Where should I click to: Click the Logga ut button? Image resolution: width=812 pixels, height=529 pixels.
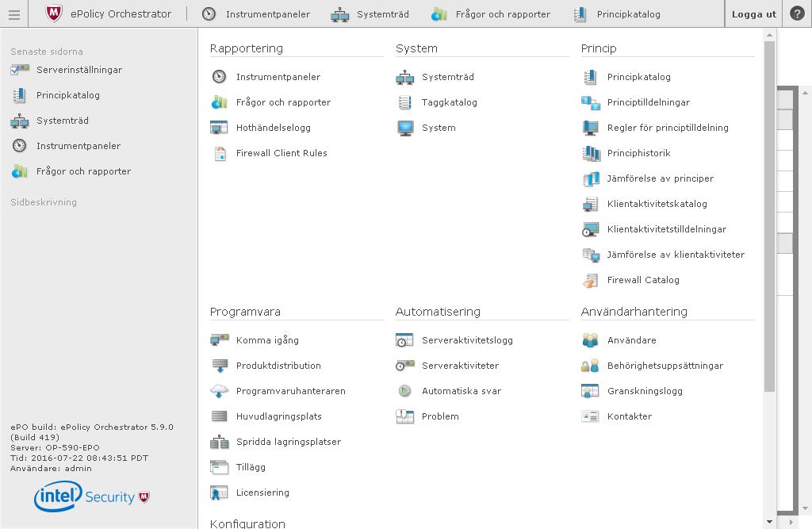pyautogui.click(x=754, y=14)
